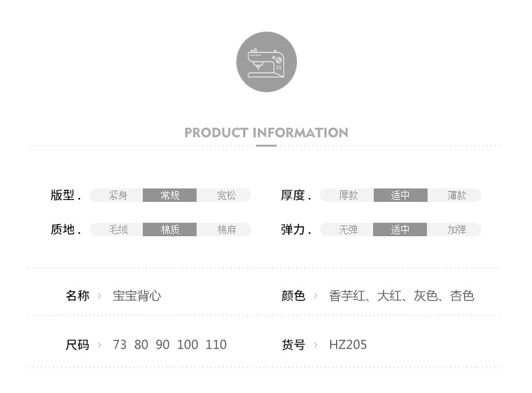Click the sewing machine icon
Screen dimensions: 532x393
pyautogui.click(x=266, y=62)
